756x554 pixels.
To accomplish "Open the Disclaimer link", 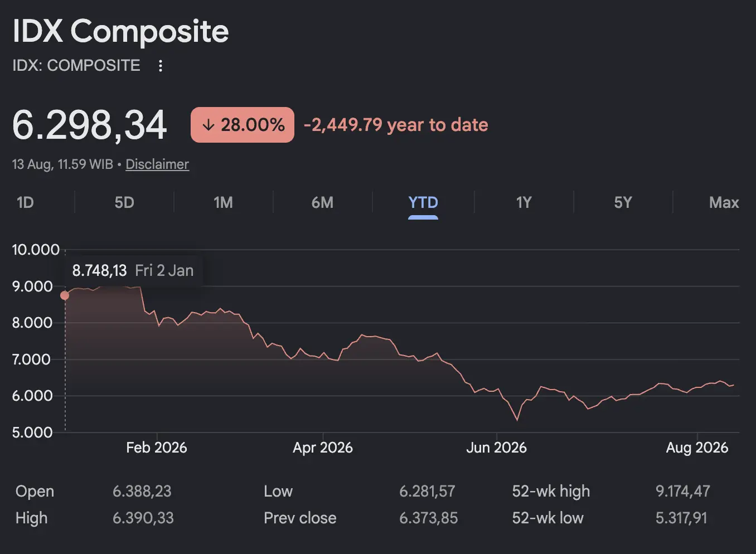I will point(157,164).
